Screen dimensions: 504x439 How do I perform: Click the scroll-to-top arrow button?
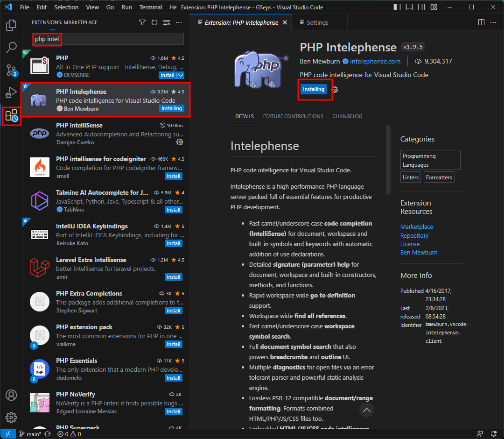(x=367, y=410)
